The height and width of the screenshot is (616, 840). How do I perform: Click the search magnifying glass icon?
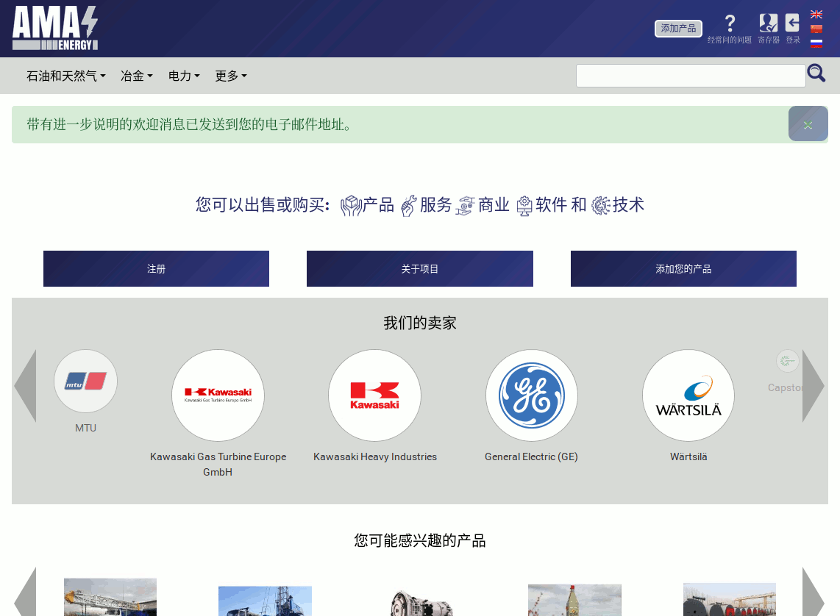pos(816,74)
